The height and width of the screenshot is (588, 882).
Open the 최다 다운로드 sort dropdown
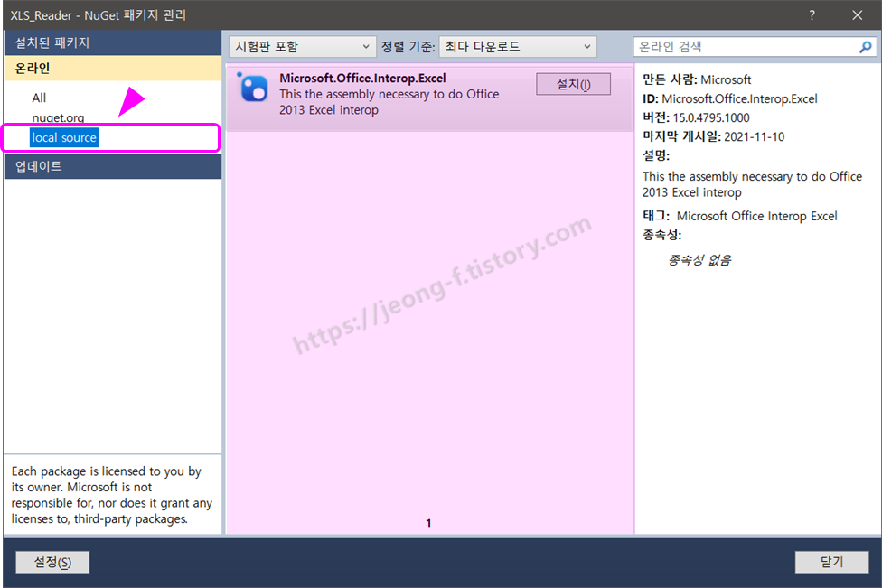(518, 47)
